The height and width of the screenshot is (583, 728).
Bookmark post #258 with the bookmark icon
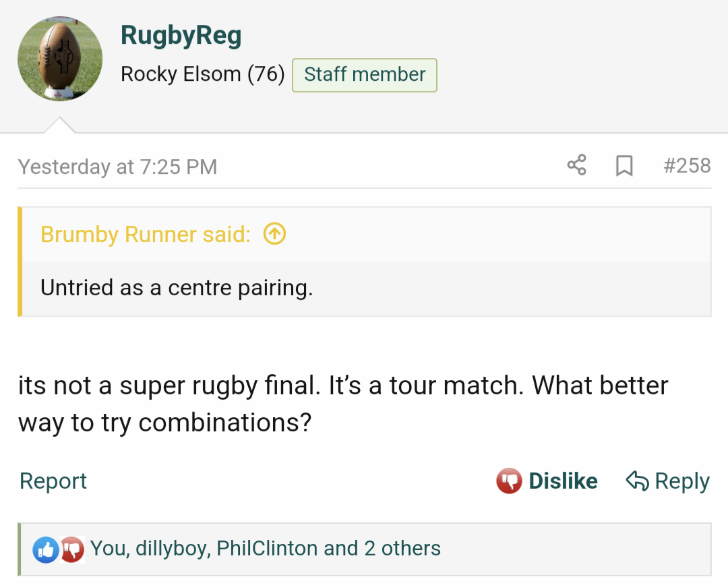click(624, 166)
